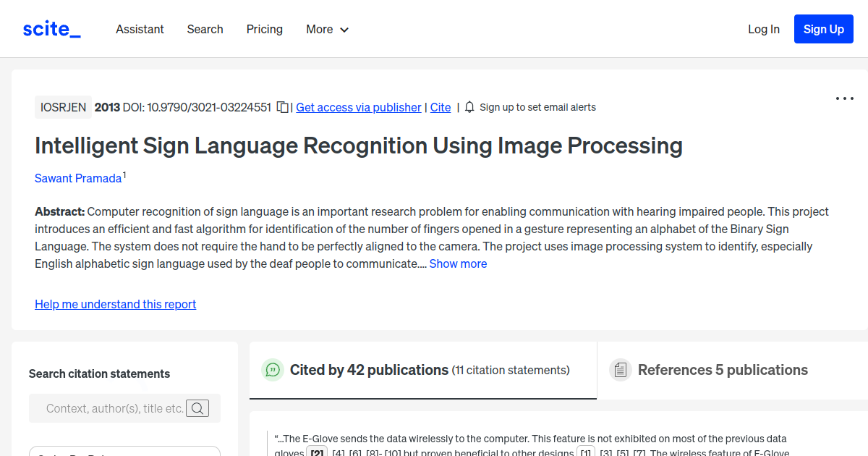Click the green citation statement icon
The image size is (868, 456).
[x=273, y=370]
